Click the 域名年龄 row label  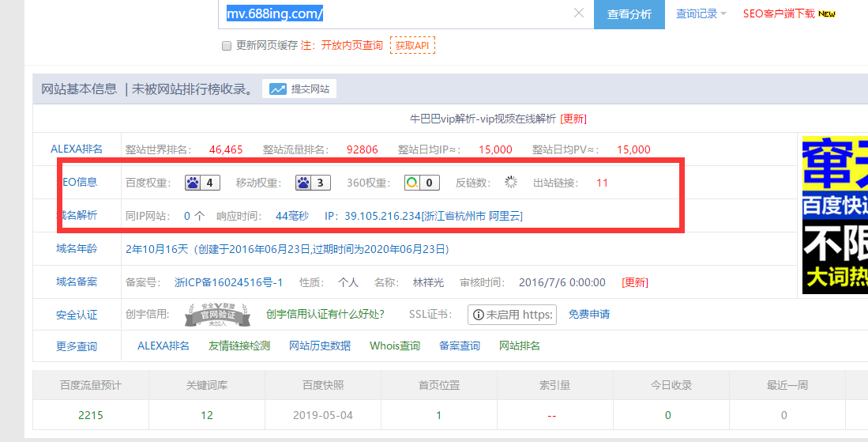(x=77, y=249)
